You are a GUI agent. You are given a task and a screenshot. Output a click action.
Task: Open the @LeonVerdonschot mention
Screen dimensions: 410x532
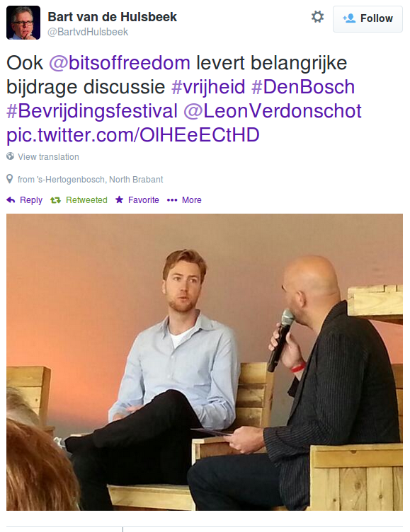pos(273,111)
